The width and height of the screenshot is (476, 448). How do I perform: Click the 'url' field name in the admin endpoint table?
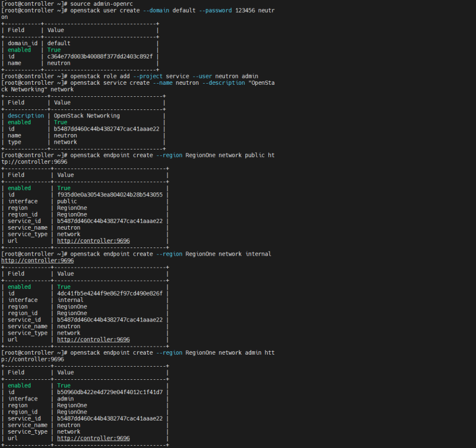point(13,438)
